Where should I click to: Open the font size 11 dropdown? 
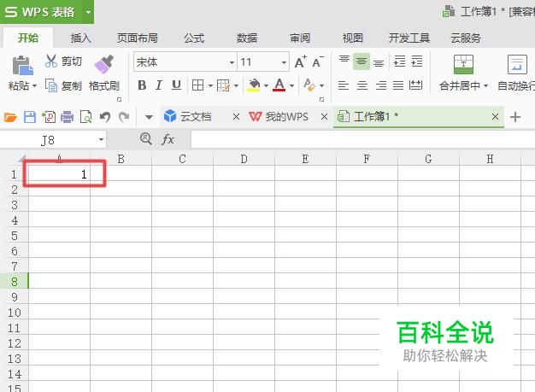[x=284, y=62]
